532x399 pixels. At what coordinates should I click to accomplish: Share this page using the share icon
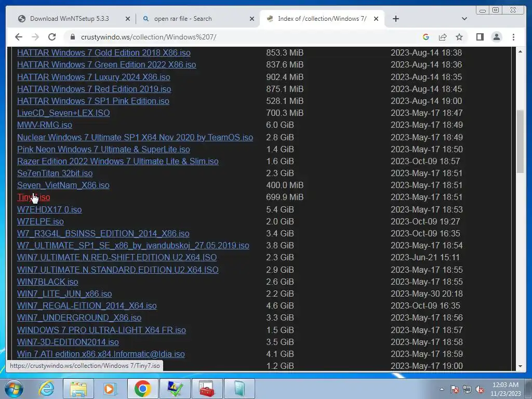click(x=443, y=37)
